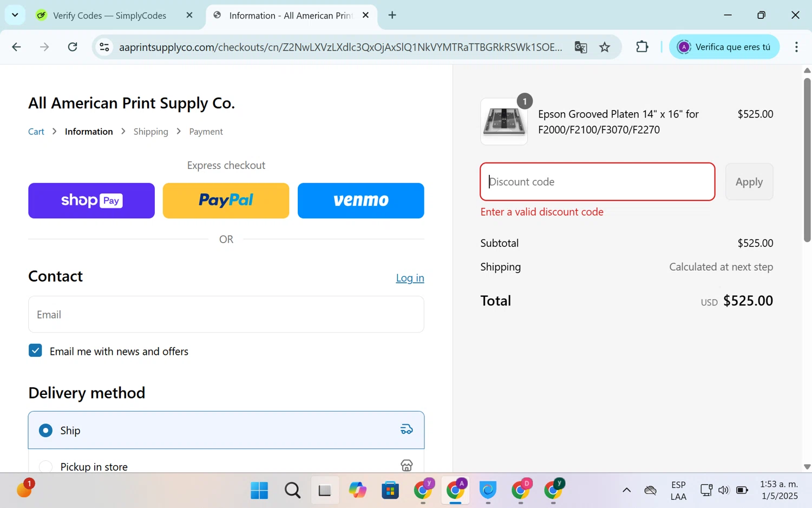Click the battery status tray icon
The height and width of the screenshot is (508, 812).
742,491
